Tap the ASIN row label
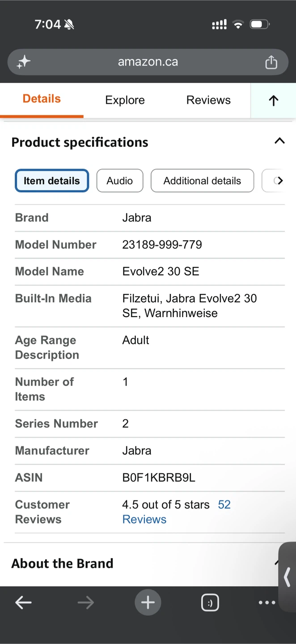This screenshot has height=644, width=296. [29, 478]
